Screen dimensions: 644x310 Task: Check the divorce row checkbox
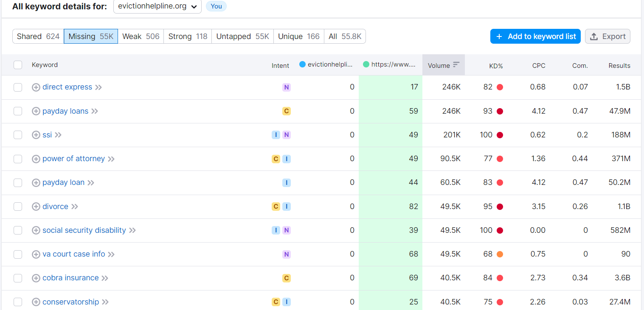point(18,207)
